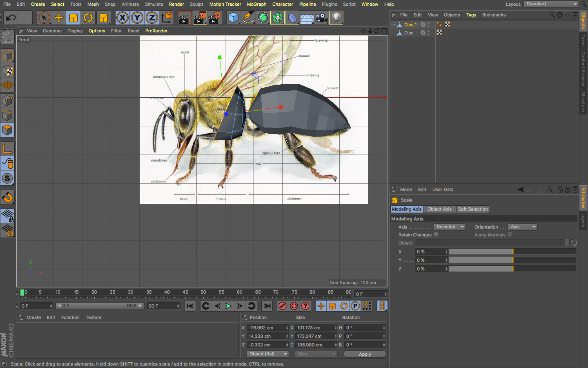This screenshot has width=588, height=368.
Task: Click the Position X input field
Action: pos(266,328)
